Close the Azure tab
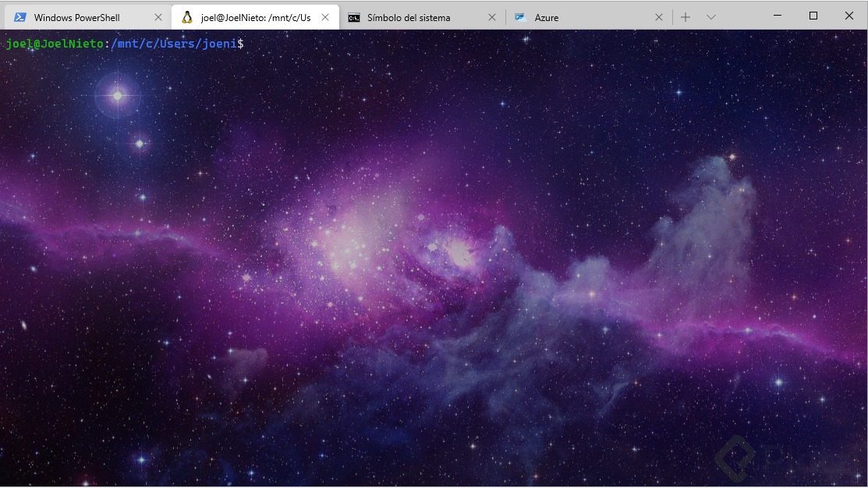 (x=659, y=17)
